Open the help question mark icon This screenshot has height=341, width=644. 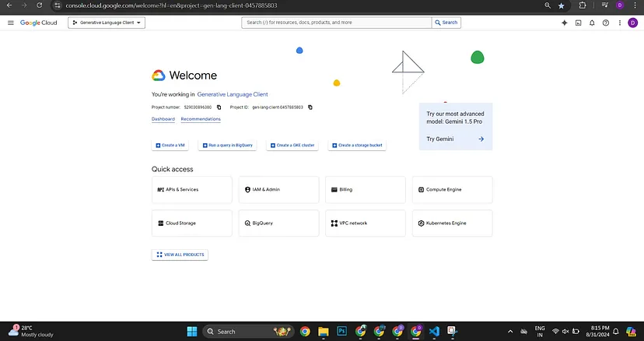(x=606, y=23)
